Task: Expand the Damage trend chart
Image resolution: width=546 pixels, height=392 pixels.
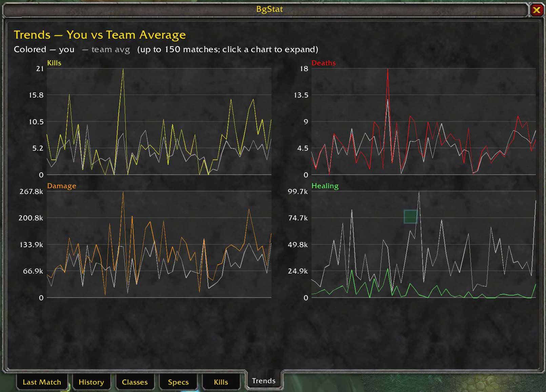Action: click(159, 244)
